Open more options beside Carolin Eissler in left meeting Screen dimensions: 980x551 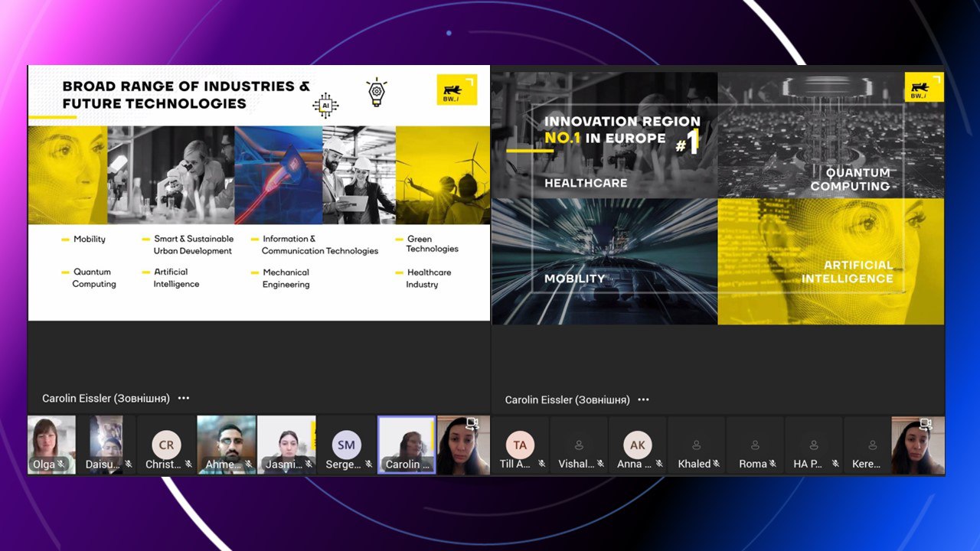pos(184,398)
